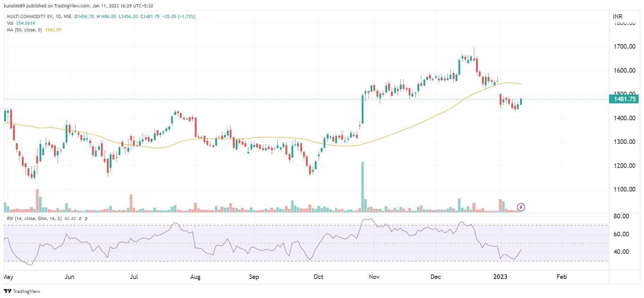Click the 1200.00 price axis label
This screenshot has width=644, height=298.
[x=625, y=165]
